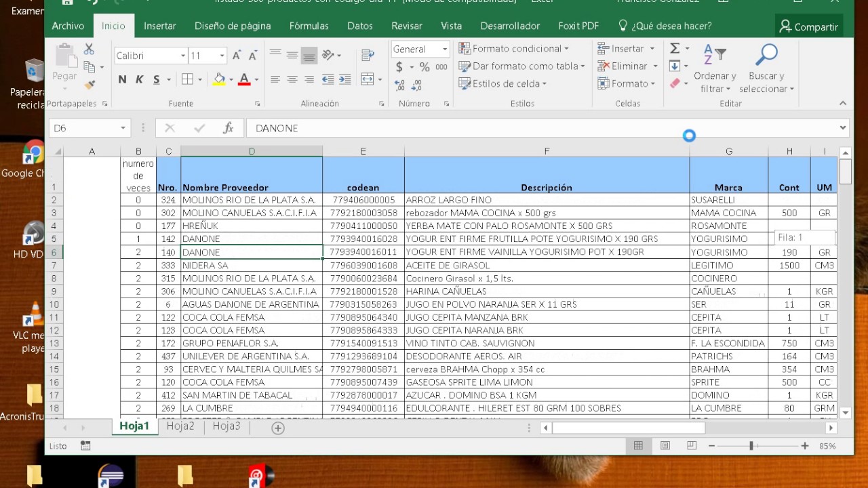
Task: Expand Estilos de celda menu
Action: (502, 84)
